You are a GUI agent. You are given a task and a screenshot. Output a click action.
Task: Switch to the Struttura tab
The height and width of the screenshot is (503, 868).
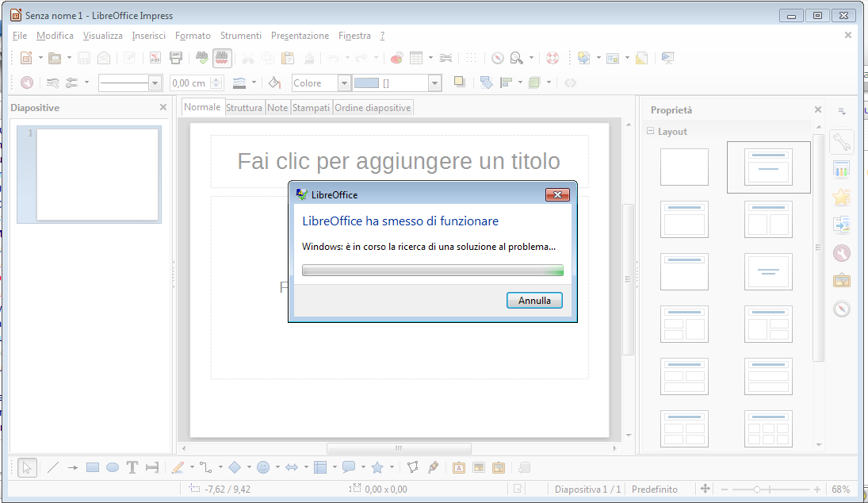coord(244,108)
